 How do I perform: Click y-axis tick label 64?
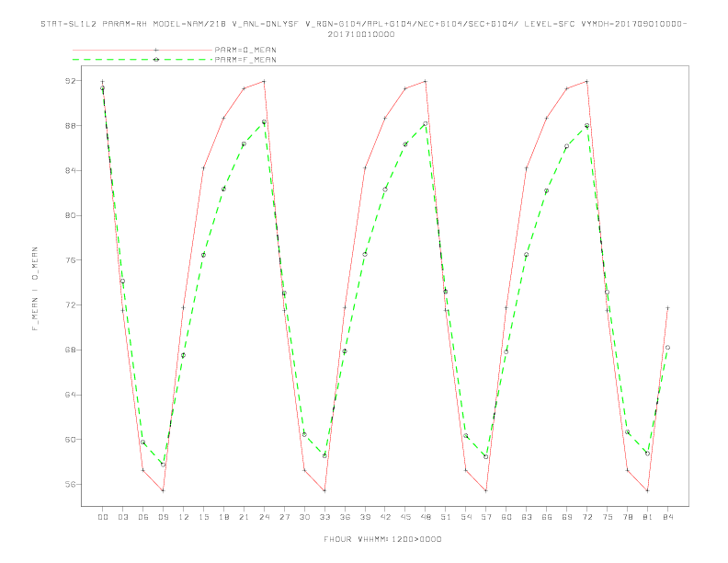[71, 395]
